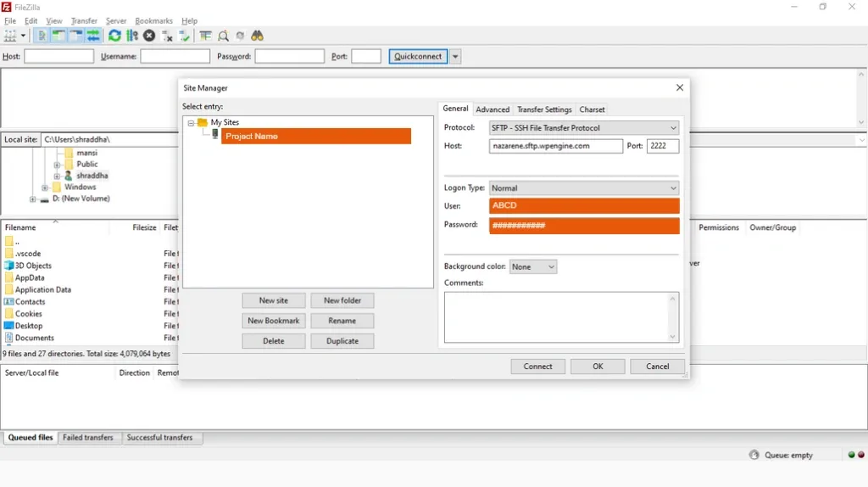Select AppData in the local file list
Viewport: 868px width, 487px height.
[30, 277]
